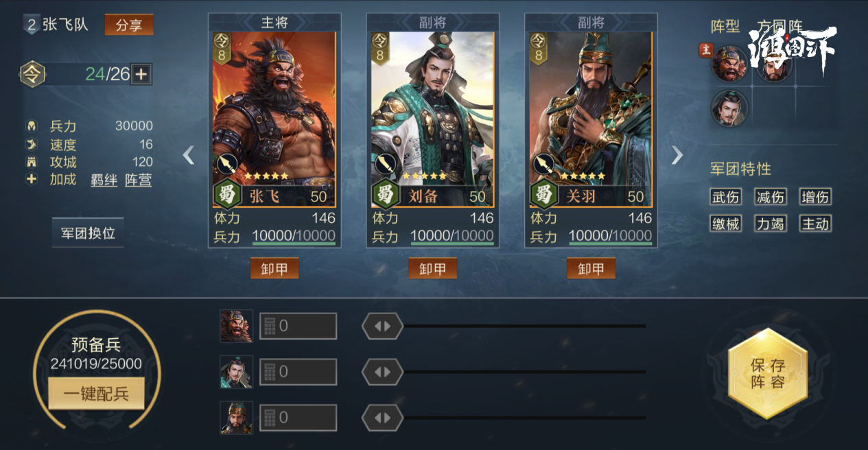868x450 pixels.
Task: Click 保存阵容 hexagon save button
Action: [767, 373]
